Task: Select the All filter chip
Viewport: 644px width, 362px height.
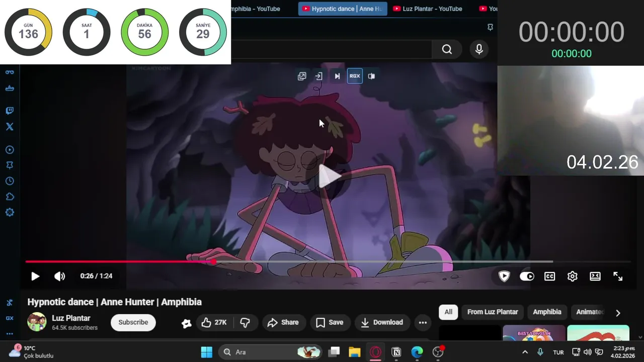Action: pyautogui.click(x=448, y=312)
